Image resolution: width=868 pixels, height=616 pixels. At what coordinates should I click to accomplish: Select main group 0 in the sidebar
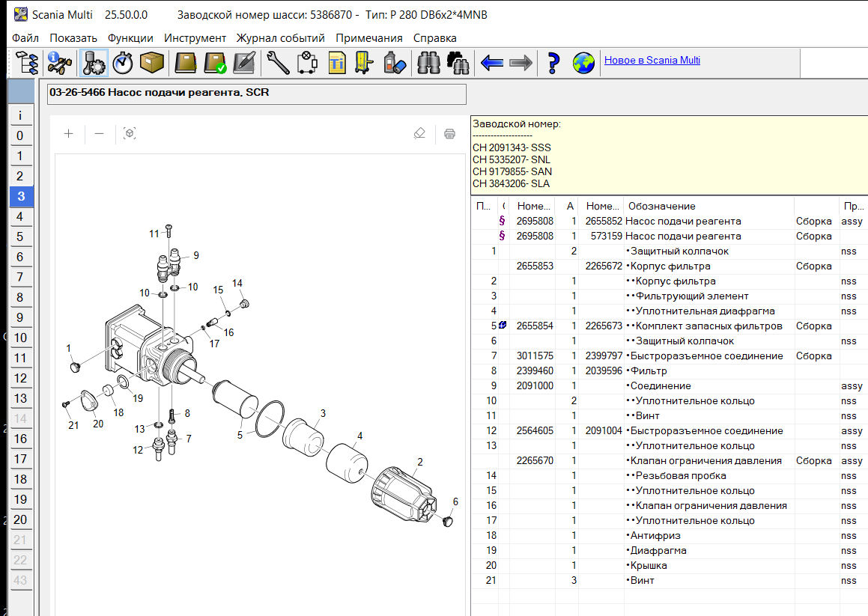[x=20, y=135]
